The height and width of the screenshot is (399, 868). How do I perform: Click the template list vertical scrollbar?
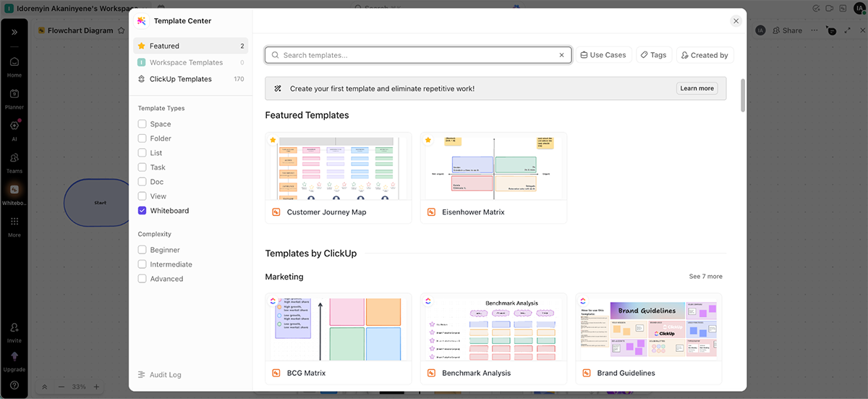743,95
